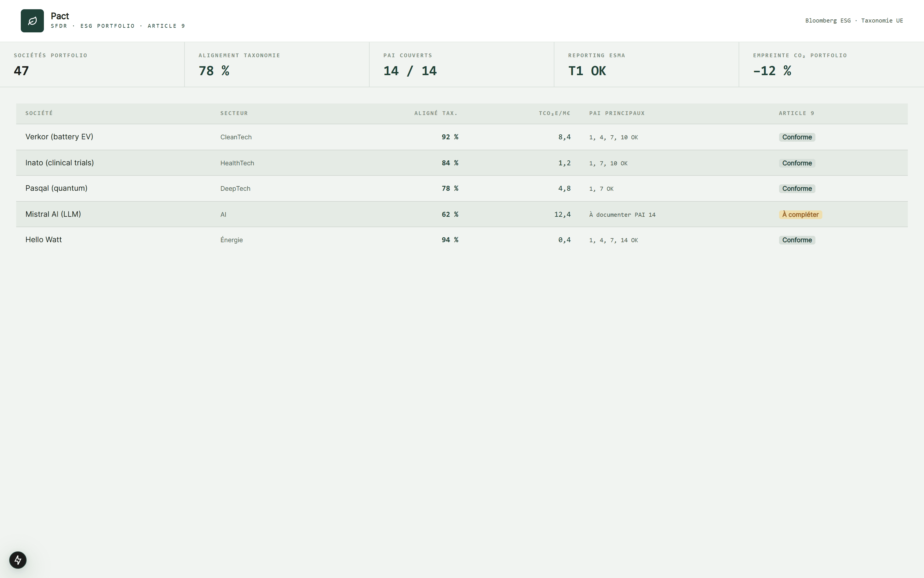Click the AI sector cell
The width and height of the screenshot is (924, 578).
223,215
